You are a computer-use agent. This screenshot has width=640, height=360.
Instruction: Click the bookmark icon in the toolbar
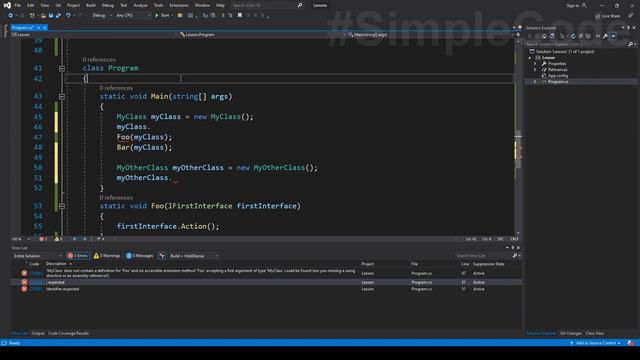tap(240, 16)
